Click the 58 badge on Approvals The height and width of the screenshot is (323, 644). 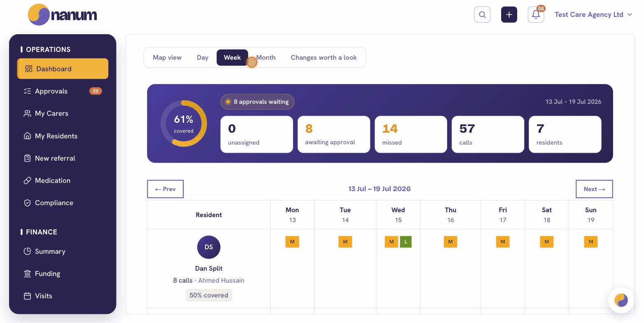pyautogui.click(x=96, y=91)
